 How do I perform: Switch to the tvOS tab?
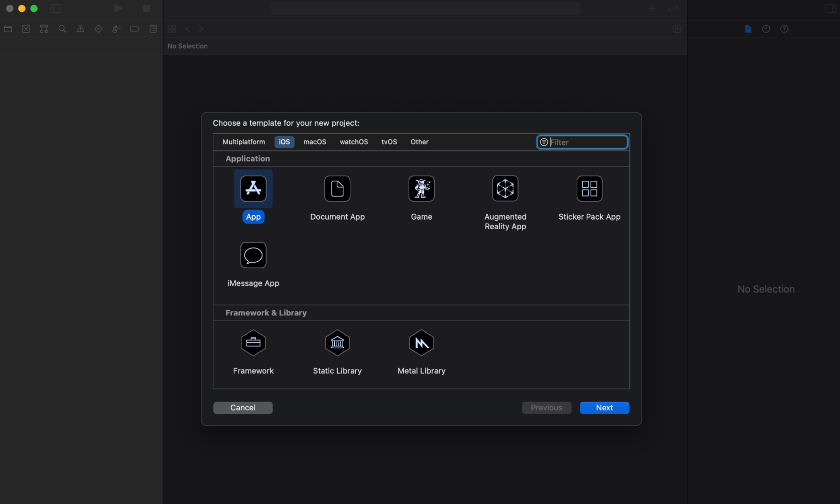389,142
